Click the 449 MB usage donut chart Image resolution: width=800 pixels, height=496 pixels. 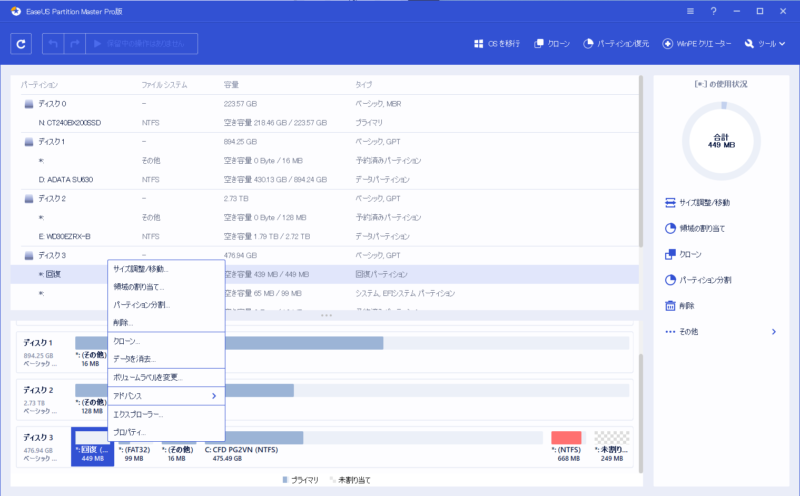[x=721, y=141]
